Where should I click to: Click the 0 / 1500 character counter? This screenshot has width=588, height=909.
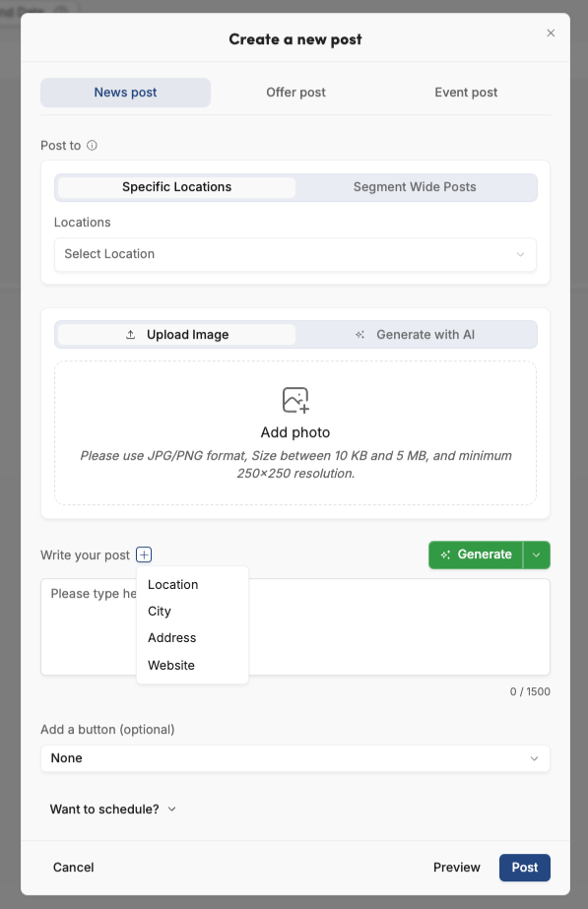coord(530,691)
